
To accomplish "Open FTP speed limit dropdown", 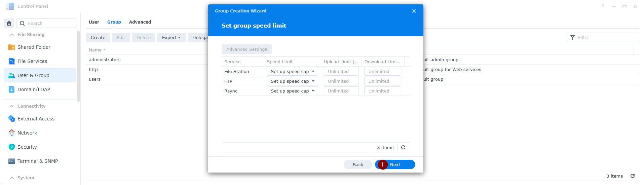I will coord(292,81).
